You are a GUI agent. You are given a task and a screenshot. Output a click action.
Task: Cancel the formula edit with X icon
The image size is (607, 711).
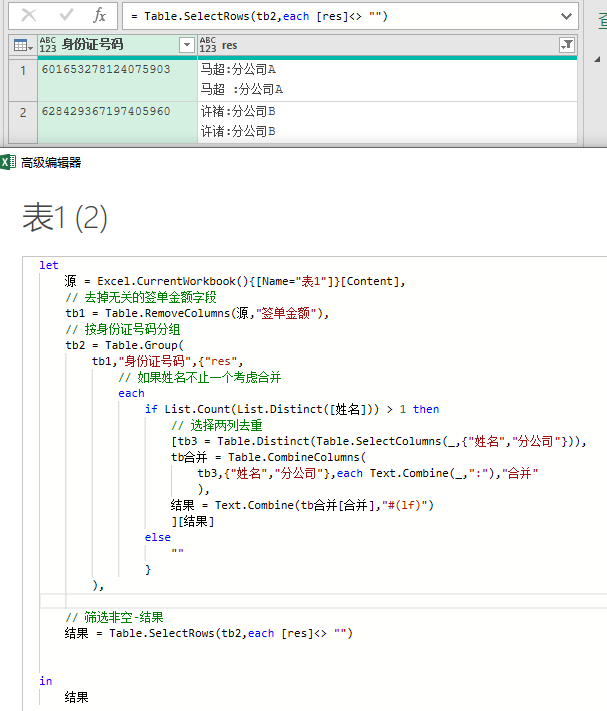click(x=29, y=15)
